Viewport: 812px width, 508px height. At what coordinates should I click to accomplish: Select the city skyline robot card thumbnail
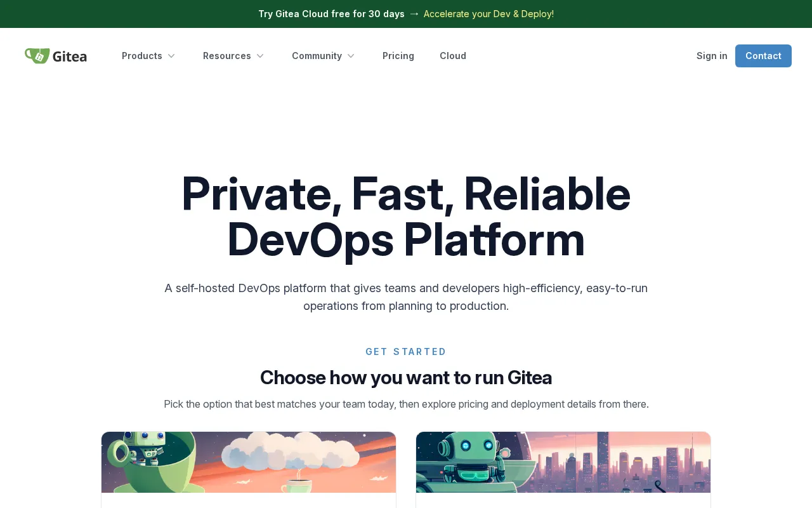(x=563, y=462)
